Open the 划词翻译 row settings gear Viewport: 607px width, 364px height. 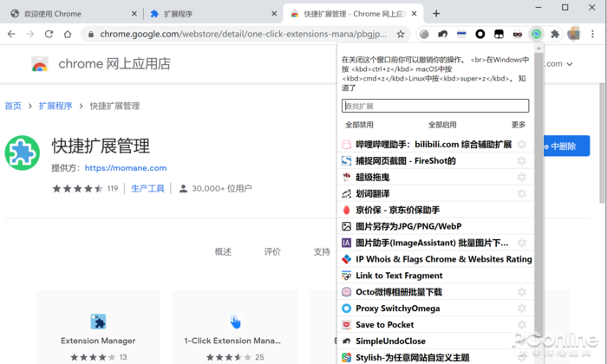(522, 193)
